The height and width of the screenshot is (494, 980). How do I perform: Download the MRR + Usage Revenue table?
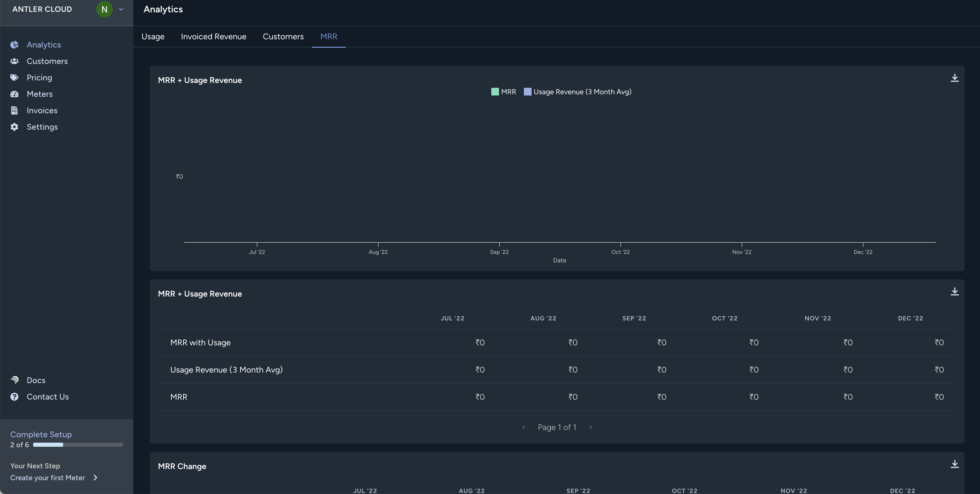click(x=955, y=292)
